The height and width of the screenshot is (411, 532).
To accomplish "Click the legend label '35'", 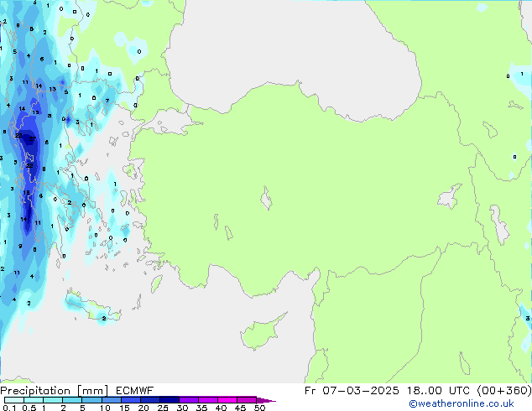I will point(201,408).
